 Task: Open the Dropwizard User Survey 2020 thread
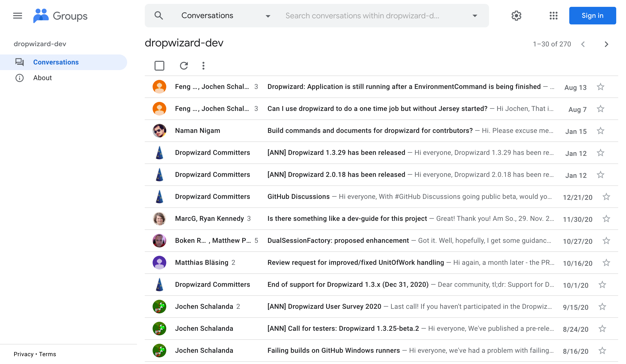324,306
